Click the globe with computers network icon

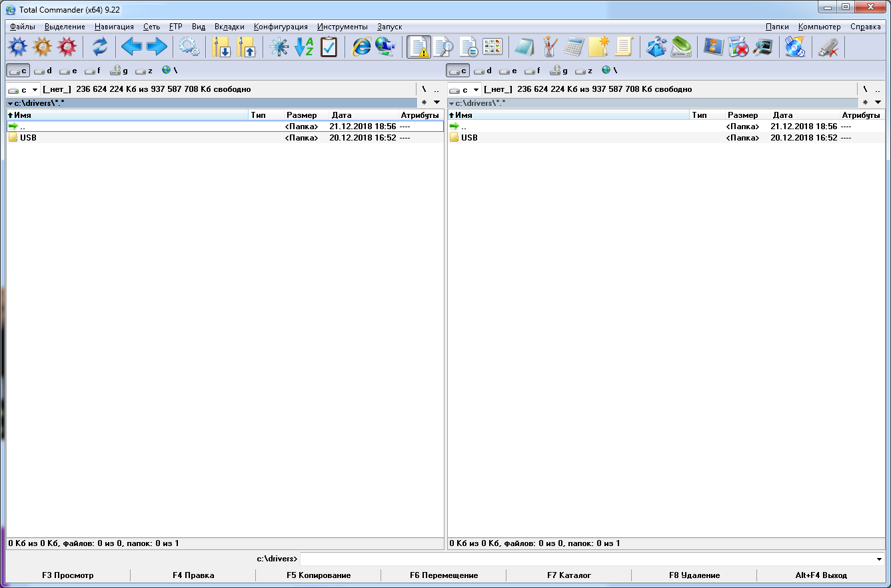387,47
